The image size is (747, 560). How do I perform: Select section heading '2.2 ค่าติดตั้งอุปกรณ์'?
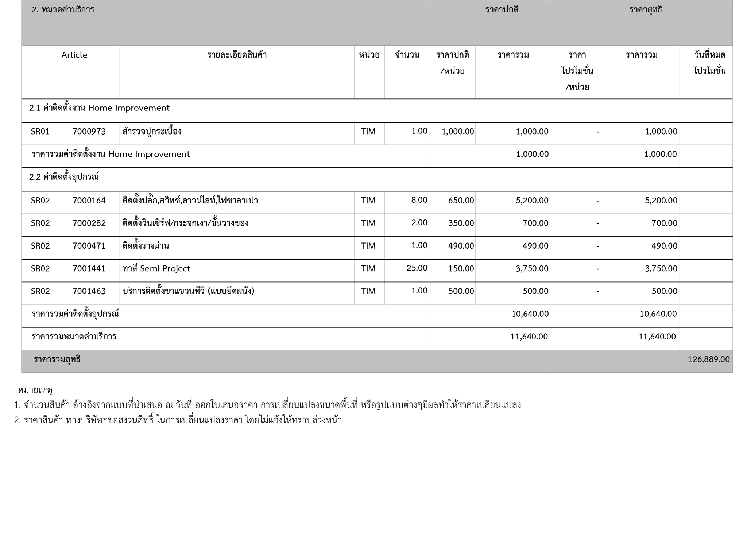coord(64,177)
